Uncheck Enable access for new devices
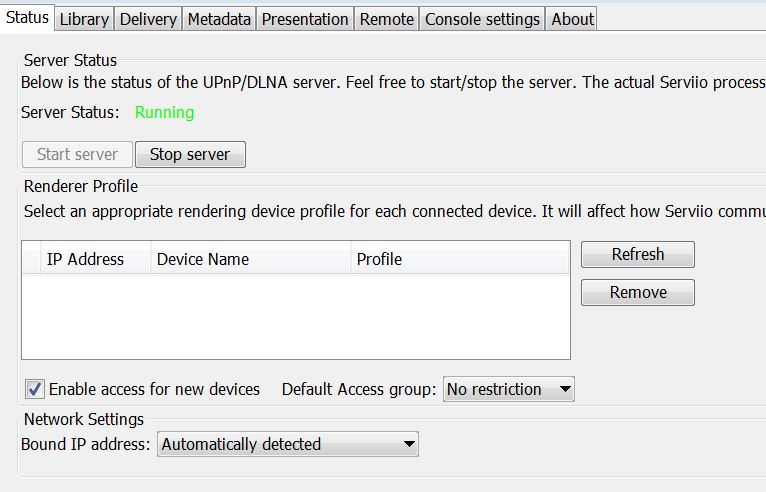766x492 pixels. [x=35, y=389]
